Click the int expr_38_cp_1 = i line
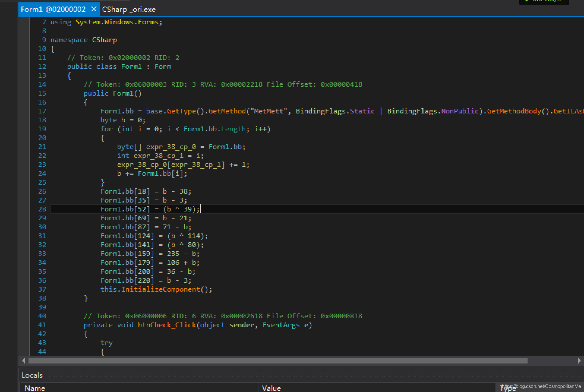The width and height of the screenshot is (584, 392). [160, 156]
